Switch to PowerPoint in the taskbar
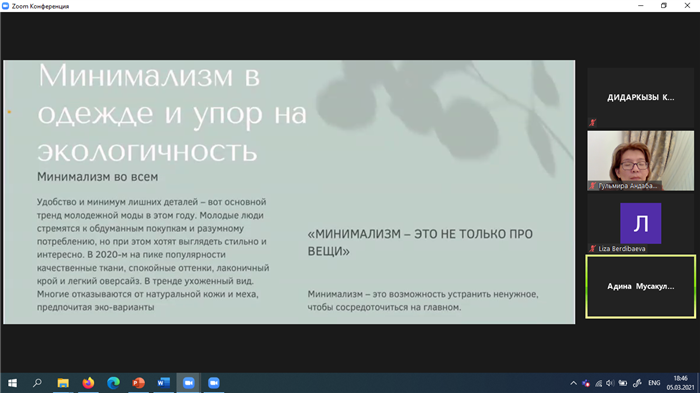Screen dimensions: 700x393 (x=138, y=383)
